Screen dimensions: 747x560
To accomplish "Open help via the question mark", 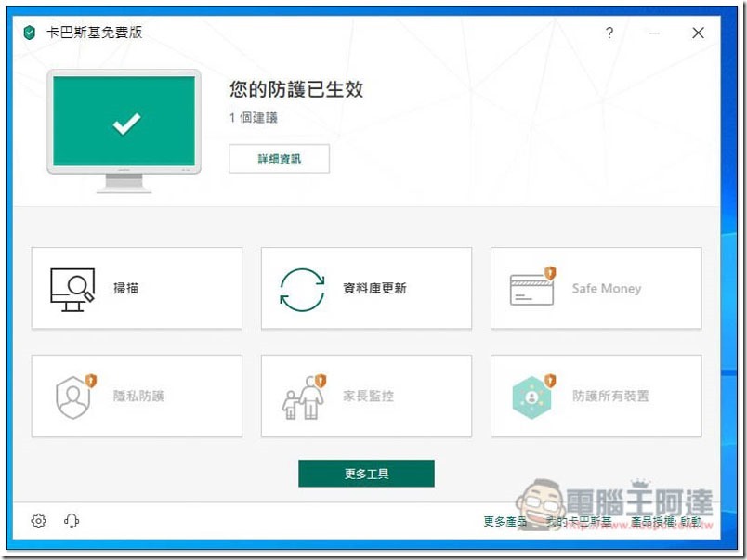I will (609, 33).
